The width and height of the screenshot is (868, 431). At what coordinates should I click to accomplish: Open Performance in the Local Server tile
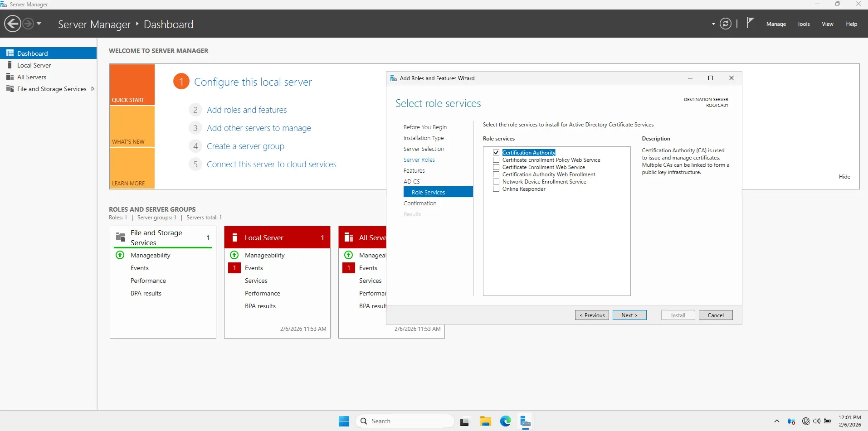point(263,293)
